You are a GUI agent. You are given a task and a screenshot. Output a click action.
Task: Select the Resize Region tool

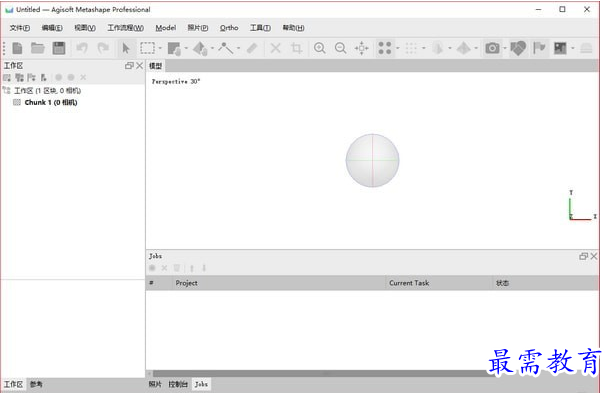click(174, 48)
